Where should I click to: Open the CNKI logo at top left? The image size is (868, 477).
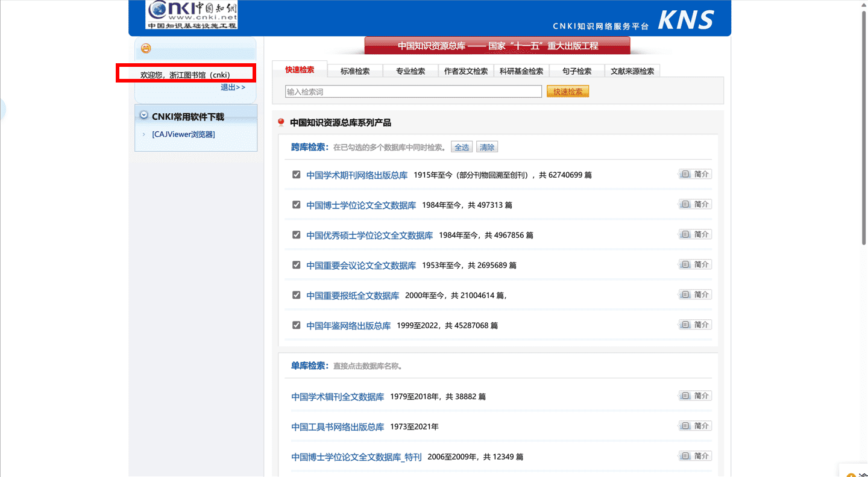click(192, 14)
